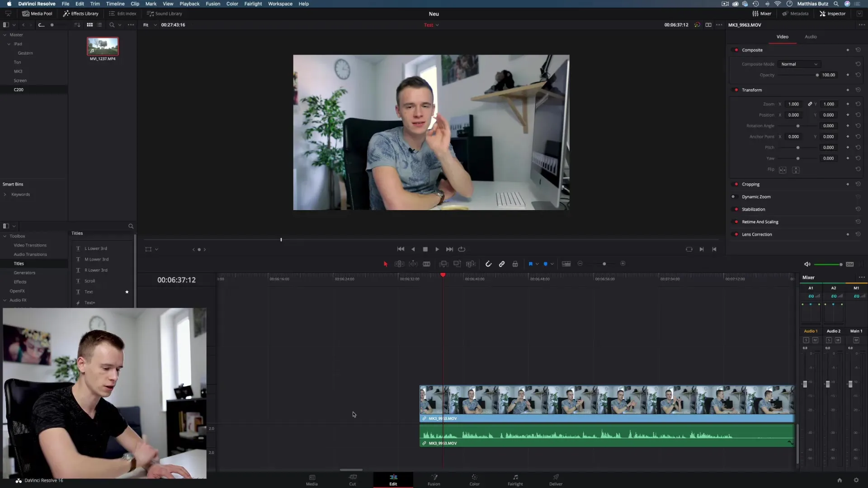Expand the Keywords smart bin

(5, 195)
